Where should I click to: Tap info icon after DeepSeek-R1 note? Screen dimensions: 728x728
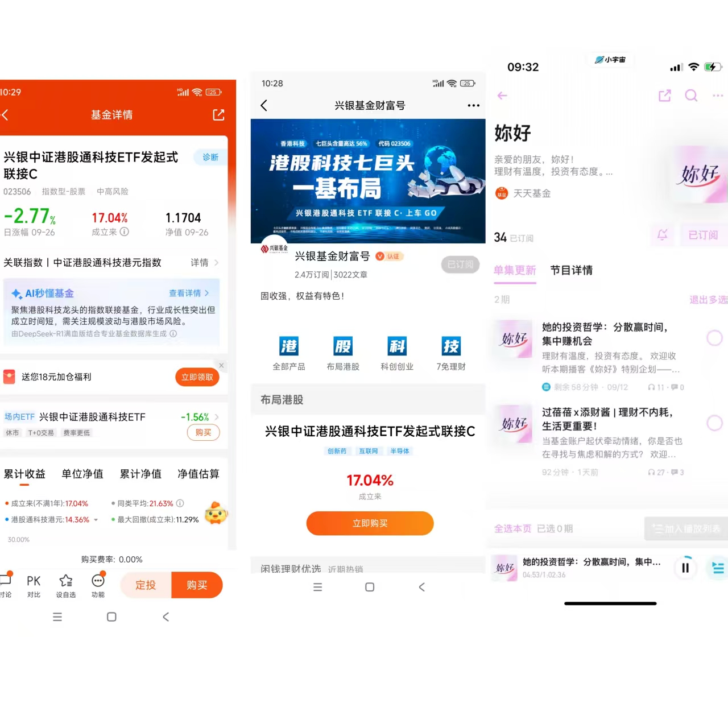point(173,334)
